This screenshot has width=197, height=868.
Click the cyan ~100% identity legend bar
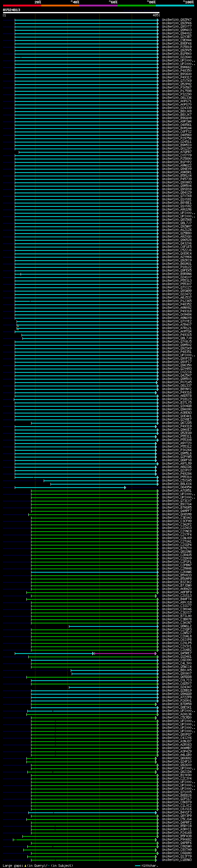click(175, 6)
